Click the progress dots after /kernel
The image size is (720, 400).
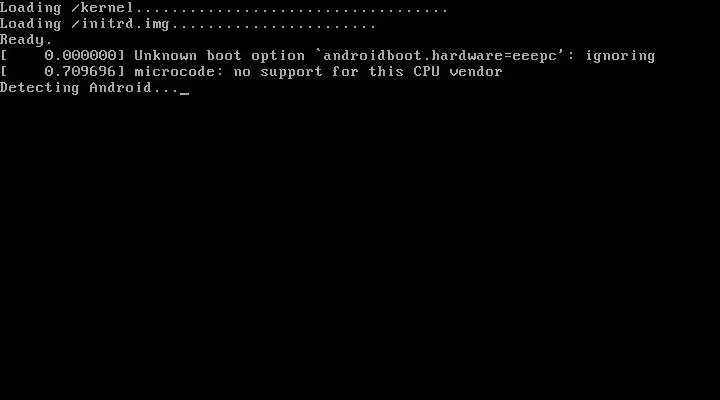coord(291,11)
